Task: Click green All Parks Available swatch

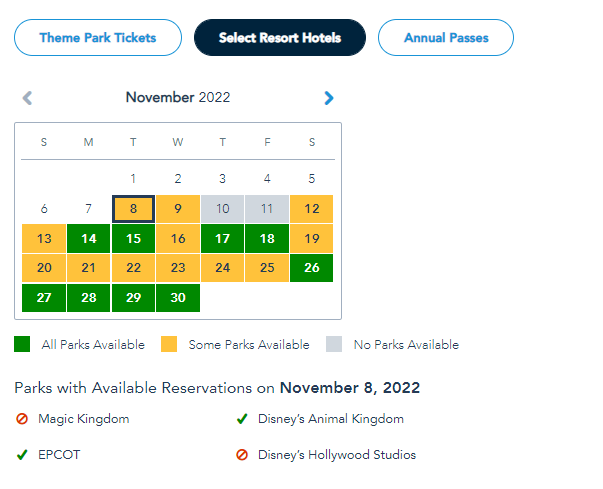Action: [x=22, y=344]
